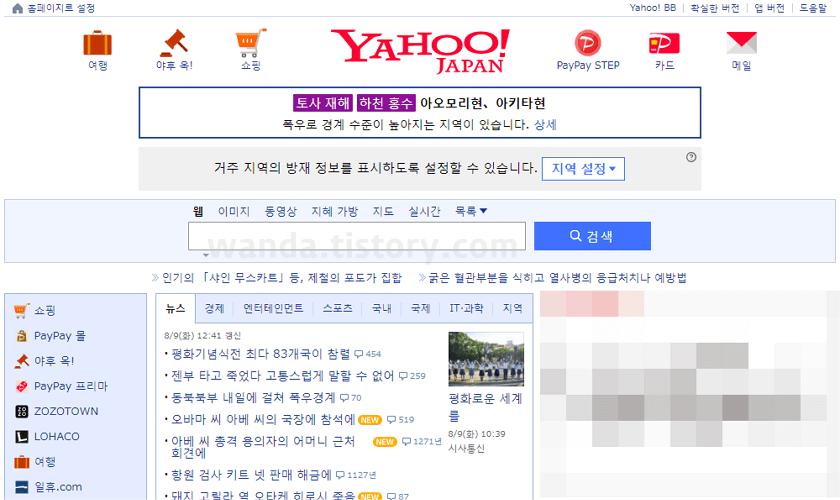
Task: Open the Yahoo Auction gavel icon in the header
Action: click(174, 43)
